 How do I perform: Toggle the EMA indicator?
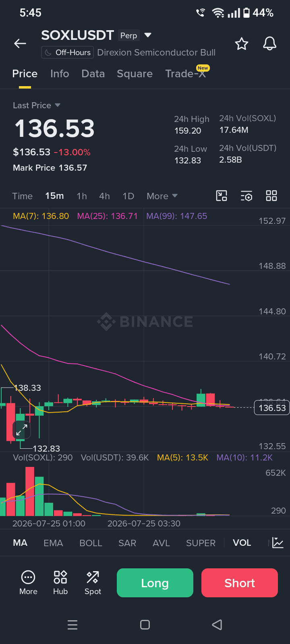(53, 543)
